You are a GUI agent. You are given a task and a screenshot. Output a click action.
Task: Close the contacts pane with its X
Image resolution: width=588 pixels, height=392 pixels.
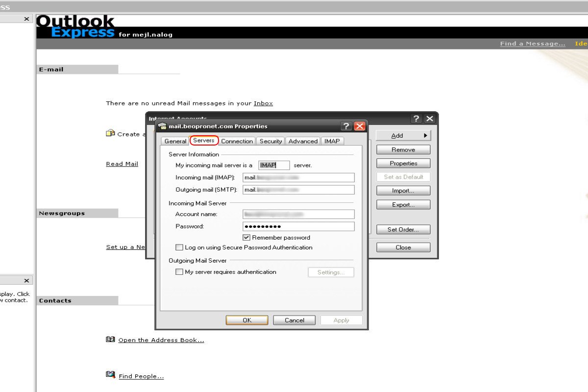(27, 281)
